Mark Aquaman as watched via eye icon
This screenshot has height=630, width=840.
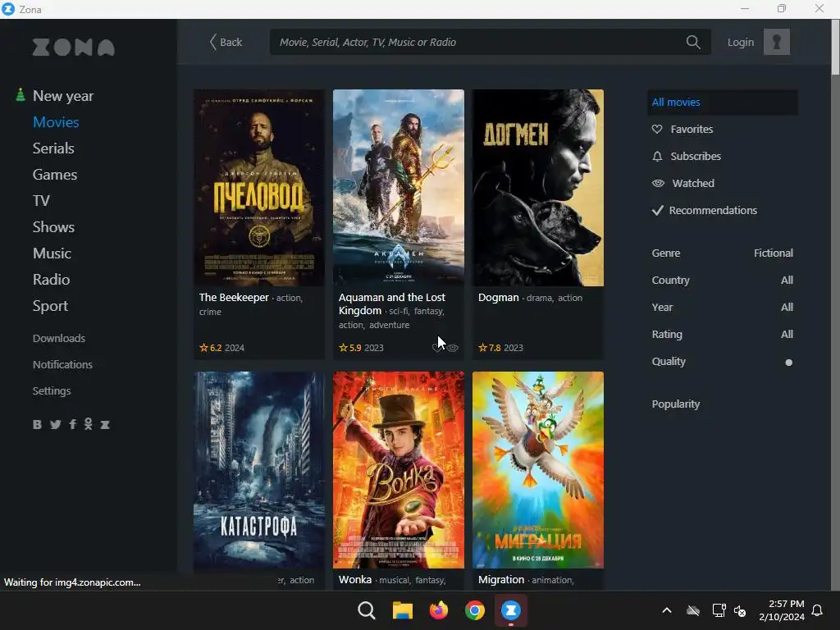[x=453, y=348]
